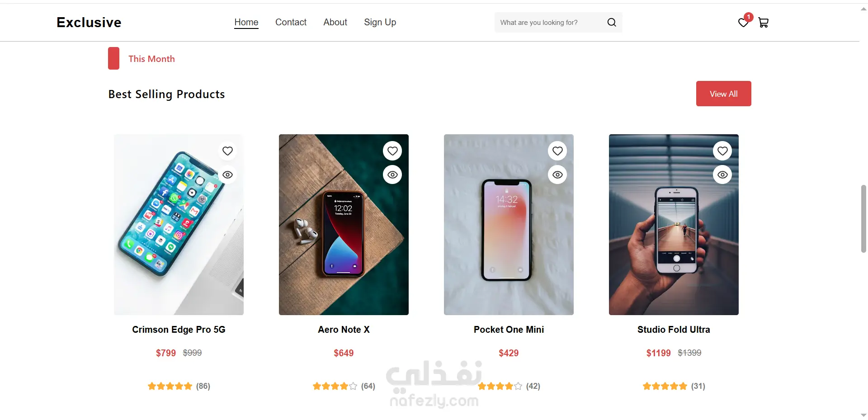Viewport: 868px width, 420px height.
Task: Add Studio Fold Ultra to wishlist
Action: tap(722, 151)
